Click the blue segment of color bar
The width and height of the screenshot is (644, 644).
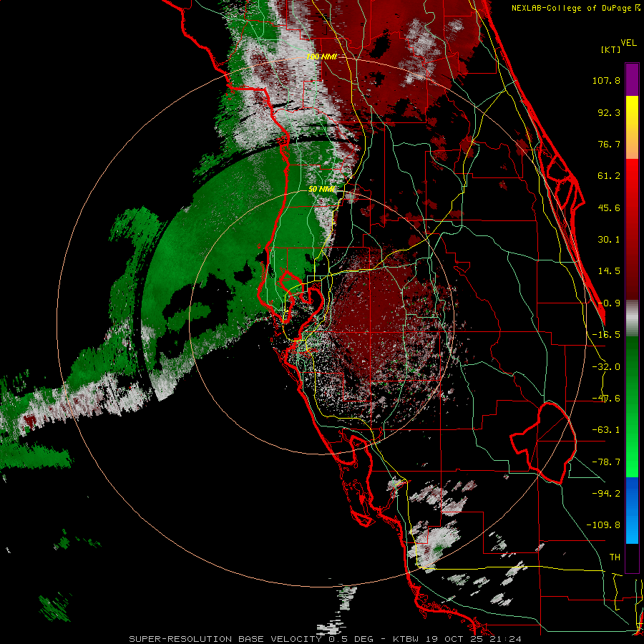pos(632,510)
